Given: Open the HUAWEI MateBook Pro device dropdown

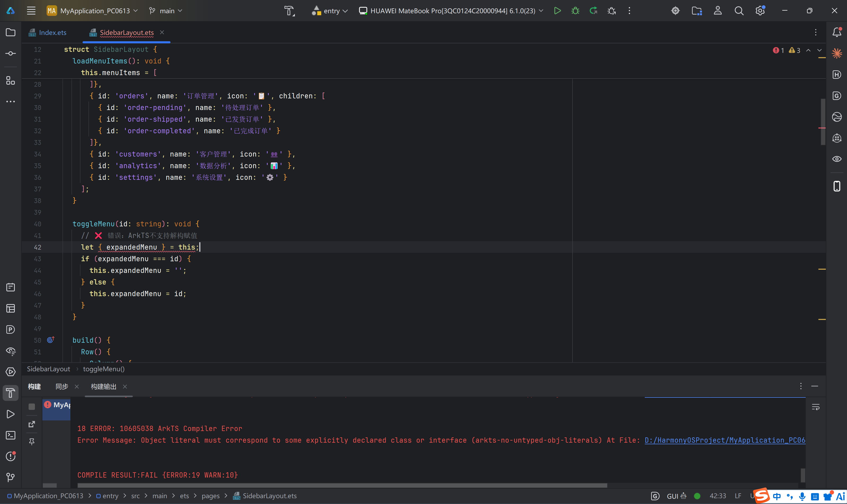Looking at the screenshot, I should (451, 11).
